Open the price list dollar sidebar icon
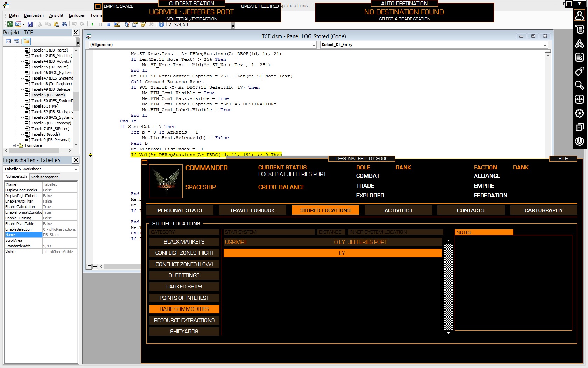The height and width of the screenshot is (368, 588). tap(580, 57)
